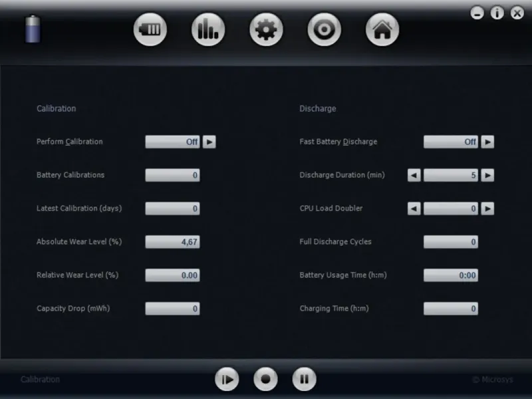The width and height of the screenshot is (532, 399).
Task: Click the Battery Usage Time 0:00 field
Action: [451, 275]
